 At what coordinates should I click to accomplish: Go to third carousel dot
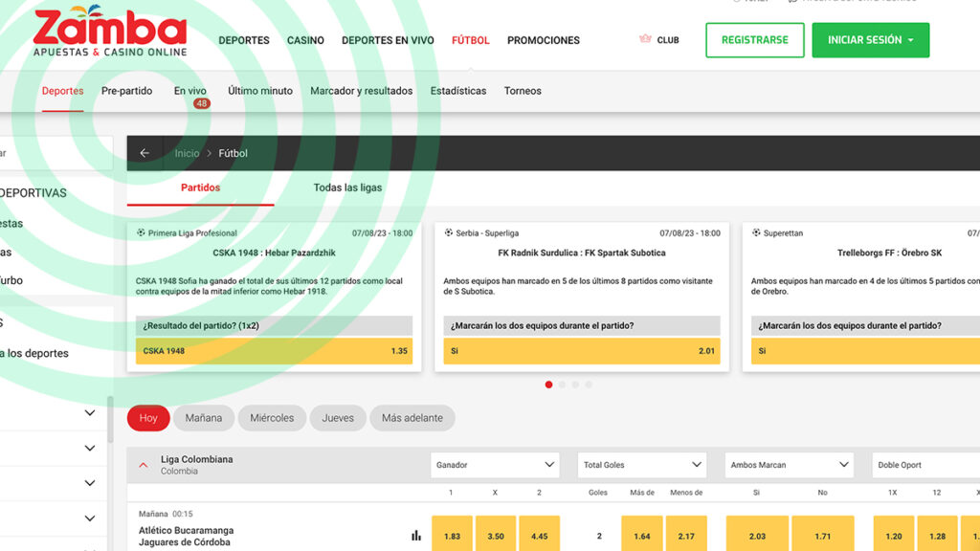(x=575, y=385)
